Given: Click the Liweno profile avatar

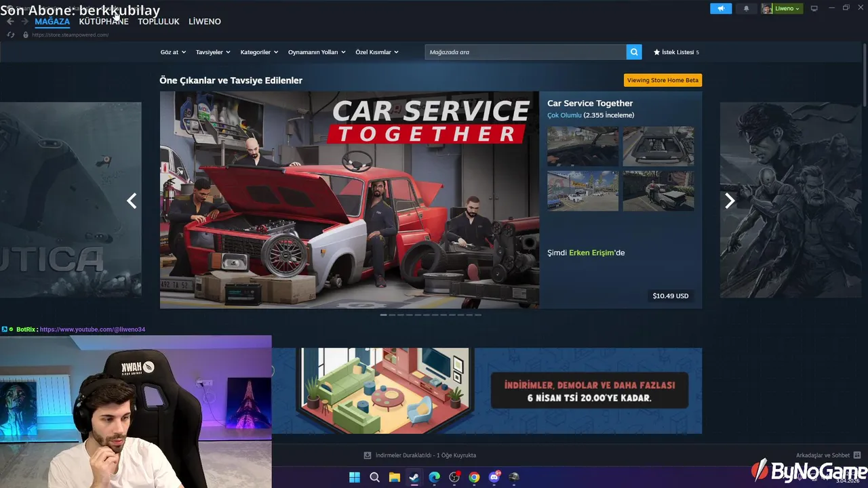Looking at the screenshot, I should coord(767,8).
